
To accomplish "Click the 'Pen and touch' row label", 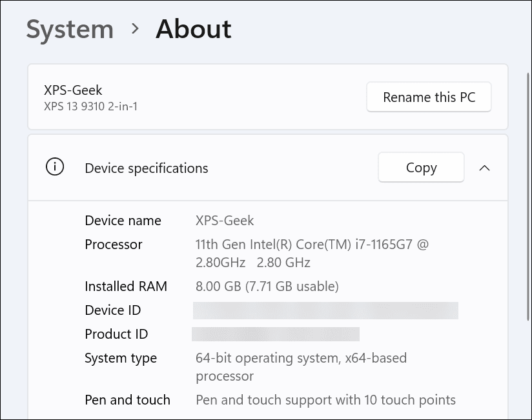I will [x=127, y=399].
